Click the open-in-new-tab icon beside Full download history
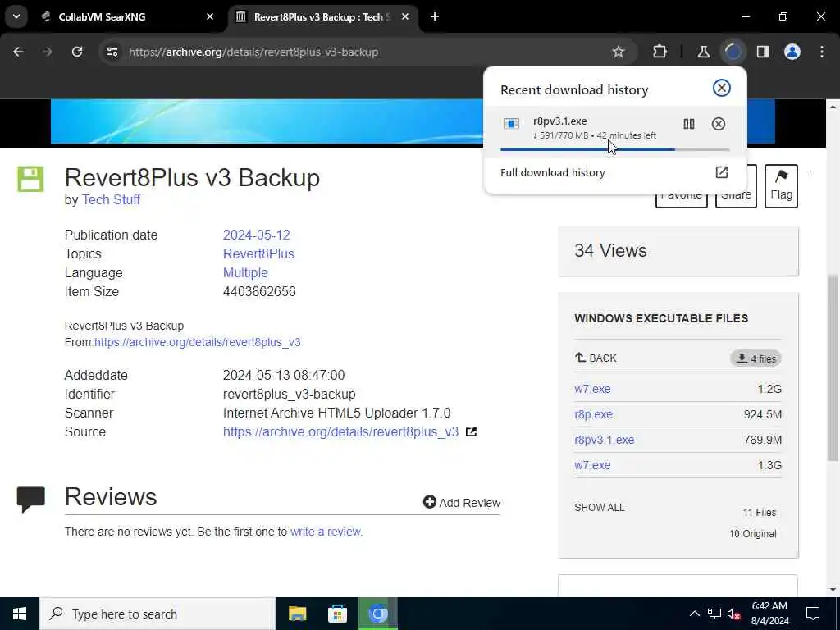This screenshot has width=840, height=630. click(x=722, y=172)
